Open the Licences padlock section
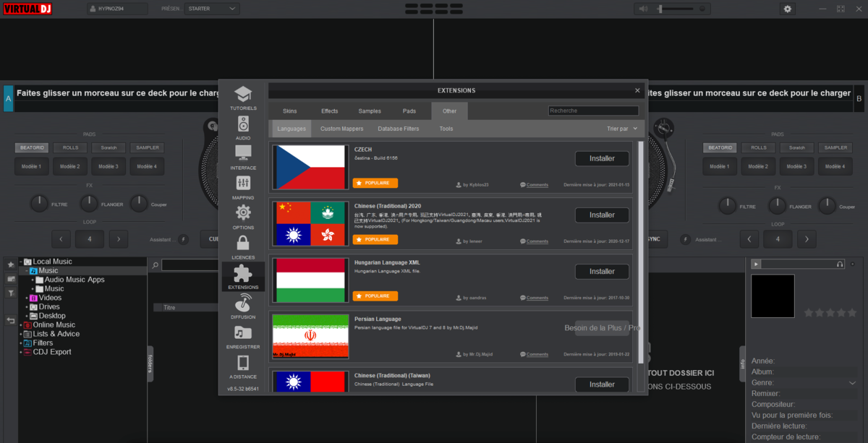Viewport: 868px width, 443px height. pos(243,246)
